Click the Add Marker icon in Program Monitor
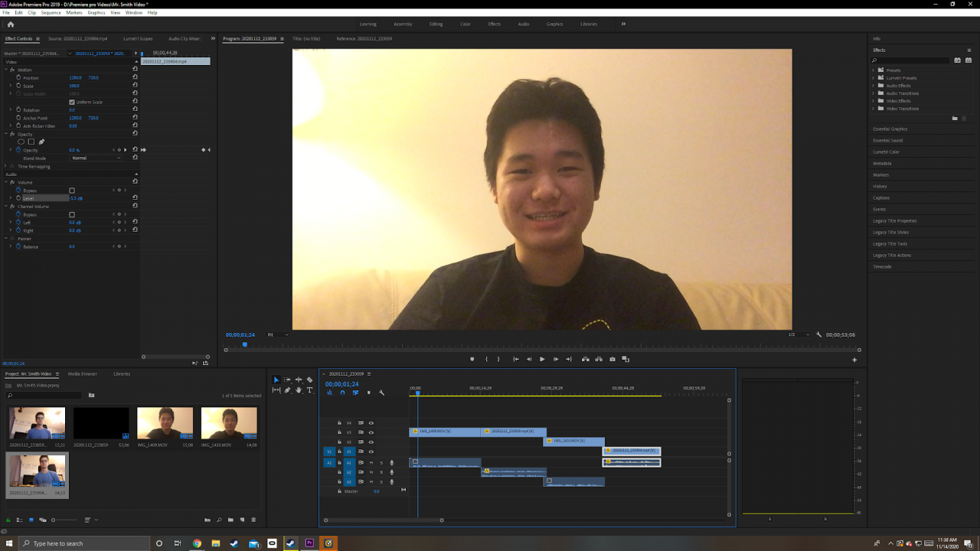Viewport: 980px width, 551px height. pyautogui.click(x=472, y=359)
